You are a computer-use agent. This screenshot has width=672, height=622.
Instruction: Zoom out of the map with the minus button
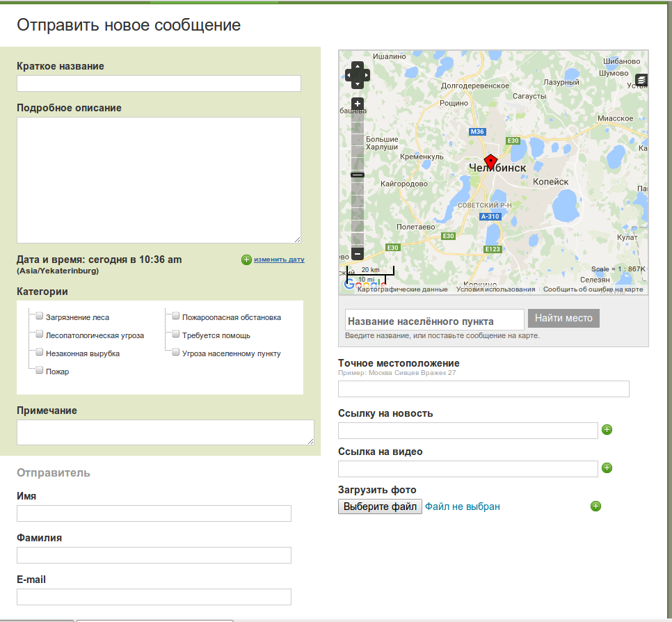point(358,254)
